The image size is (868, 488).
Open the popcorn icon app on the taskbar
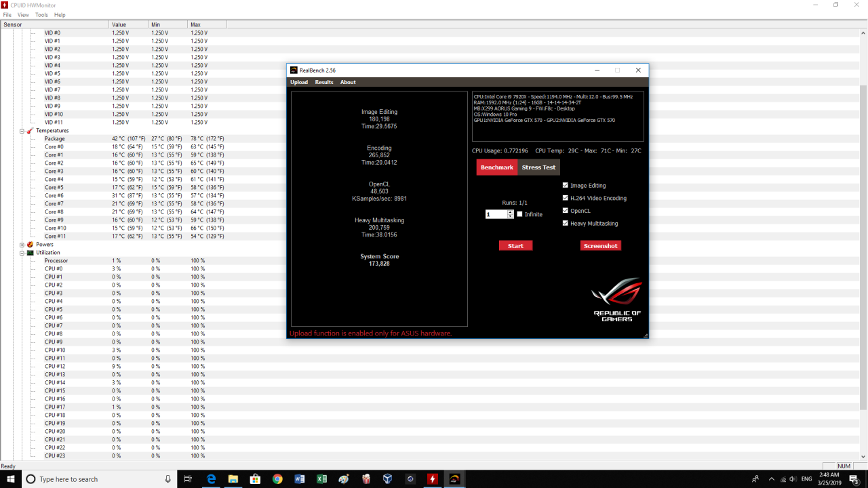(366, 479)
